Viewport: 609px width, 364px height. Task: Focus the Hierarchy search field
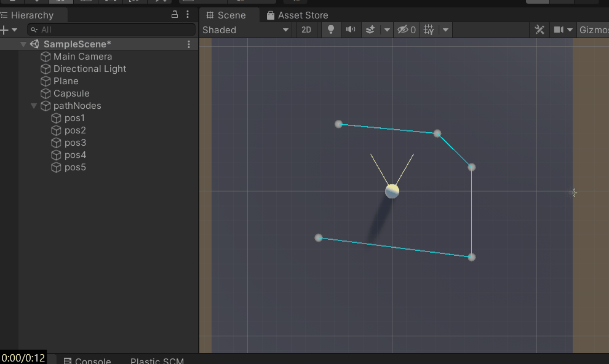pos(111,30)
